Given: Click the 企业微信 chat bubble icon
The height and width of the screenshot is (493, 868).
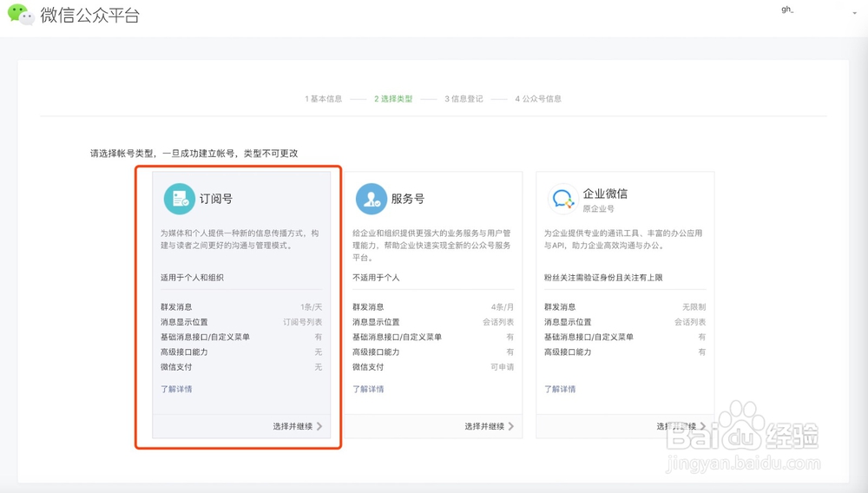Looking at the screenshot, I should click(x=563, y=199).
